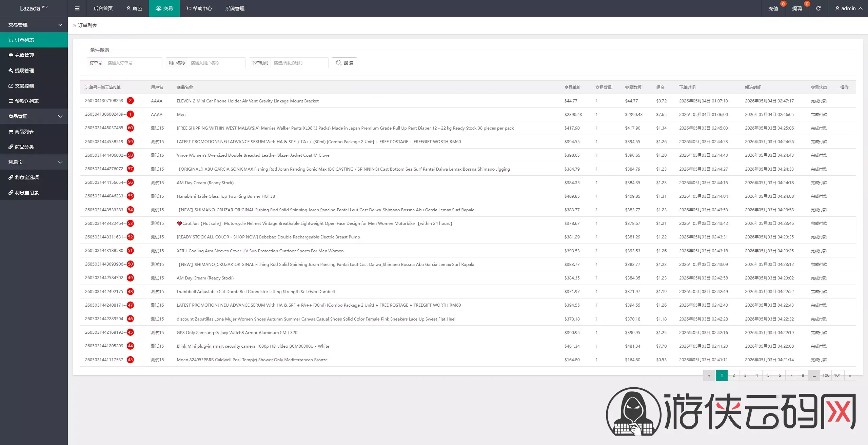The height and width of the screenshot is (445, 868).
Task: Click the next page » button
Action: tap(850, 375)
